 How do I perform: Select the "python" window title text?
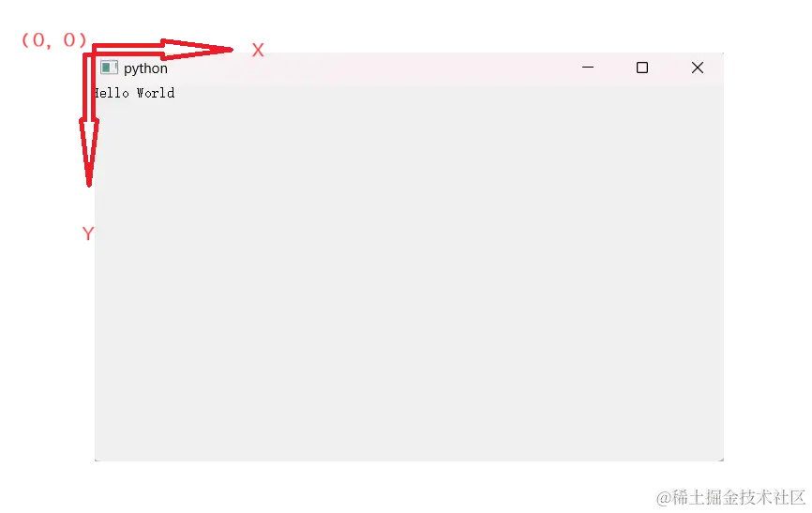(145, 68)
